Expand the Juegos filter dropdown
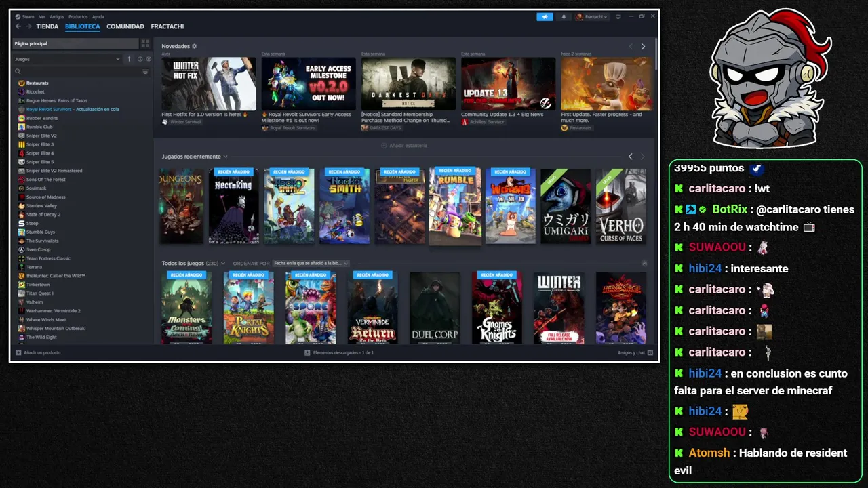Screen dimensions: 868x488 [67, 59]
